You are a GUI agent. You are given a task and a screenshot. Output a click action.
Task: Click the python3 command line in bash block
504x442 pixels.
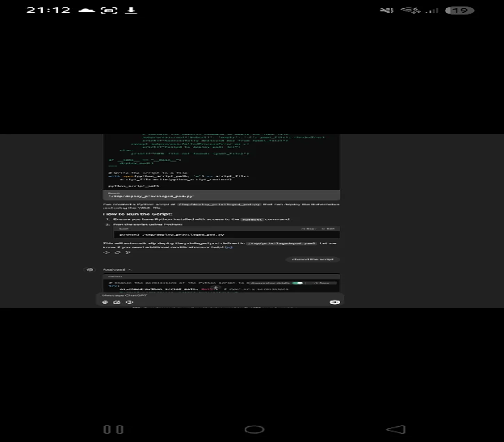click(172, 234)
